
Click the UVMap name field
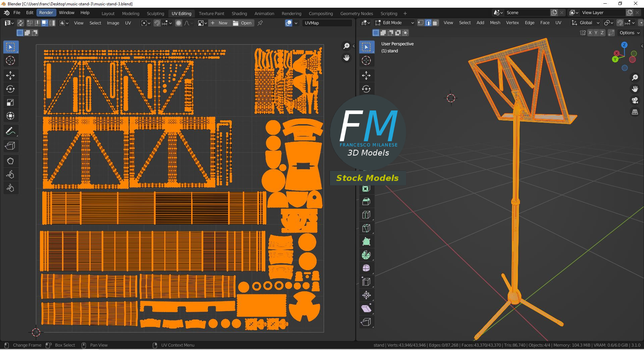[x=327, y=23]
